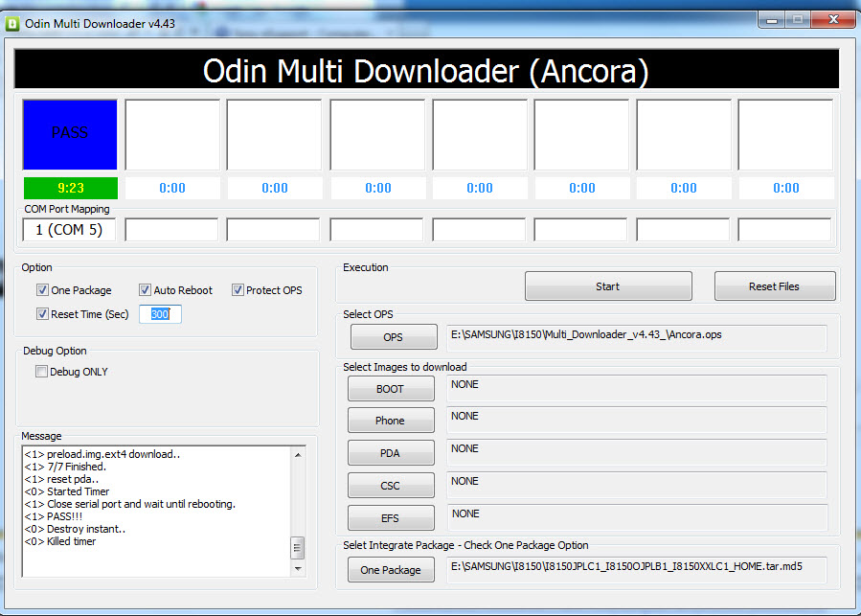Click the CSC path field showing NONE

637,485
